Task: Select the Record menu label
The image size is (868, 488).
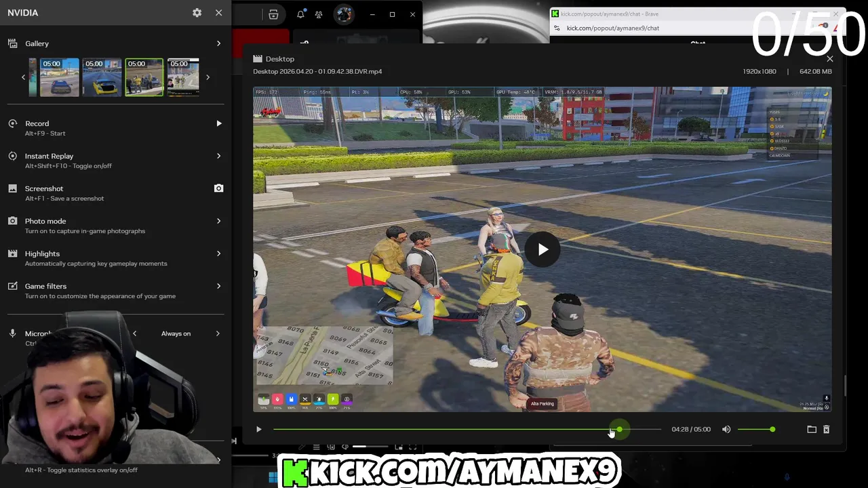Action: tap(37, 123)
